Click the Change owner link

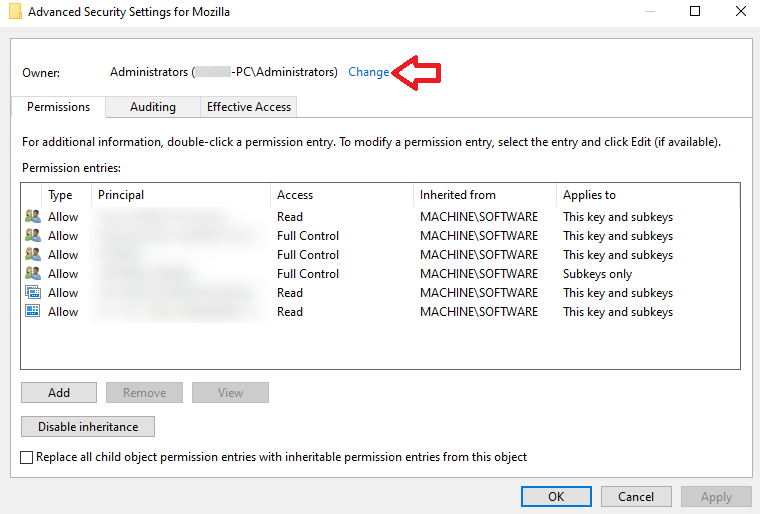(368, 72)
